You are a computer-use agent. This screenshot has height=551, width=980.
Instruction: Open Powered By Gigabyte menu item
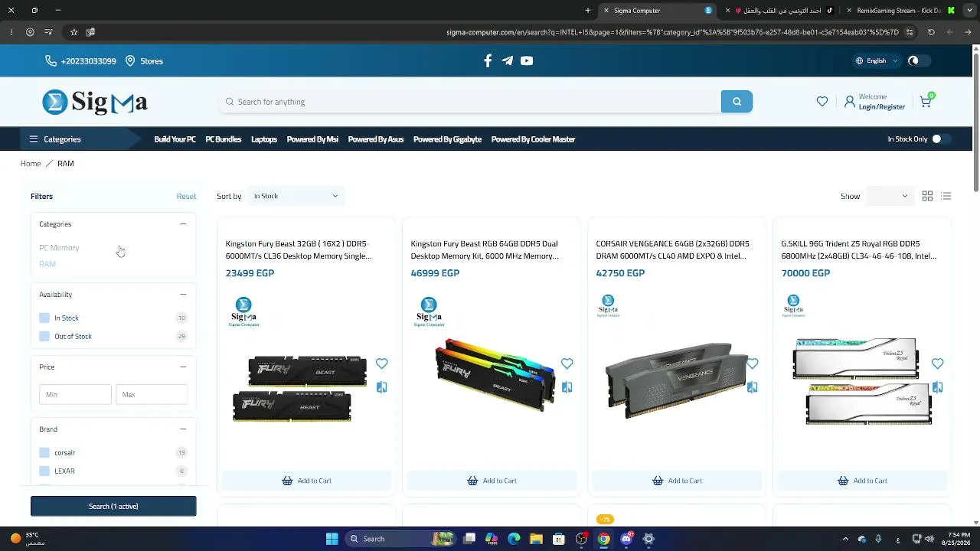coord(447,139)
